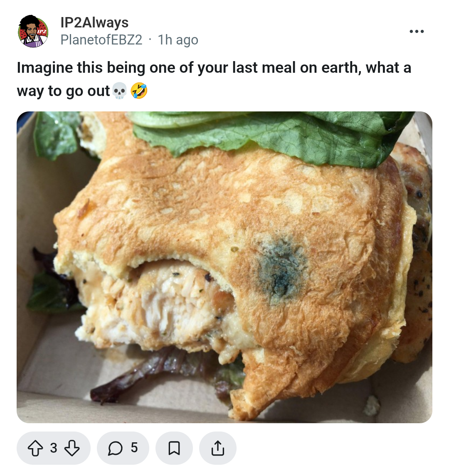Save the post with the bookmark icon

point(174,448)
